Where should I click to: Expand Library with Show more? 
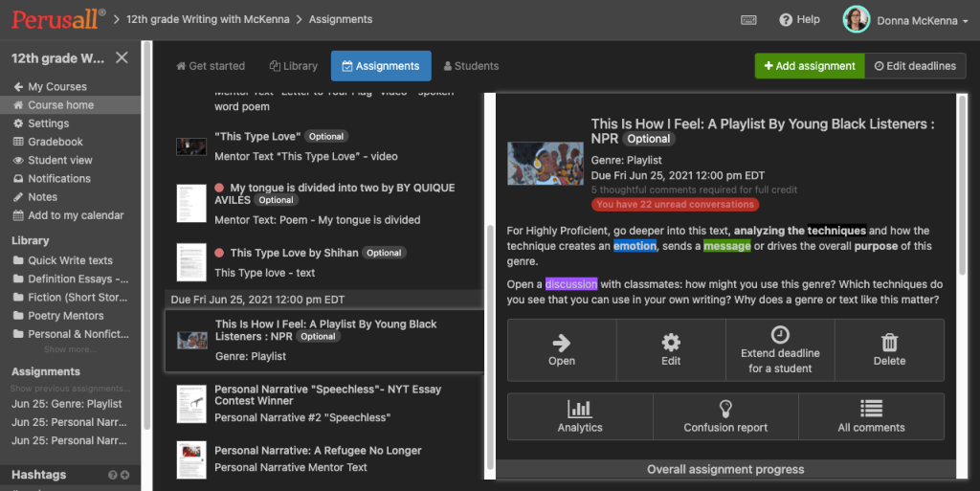69,349
